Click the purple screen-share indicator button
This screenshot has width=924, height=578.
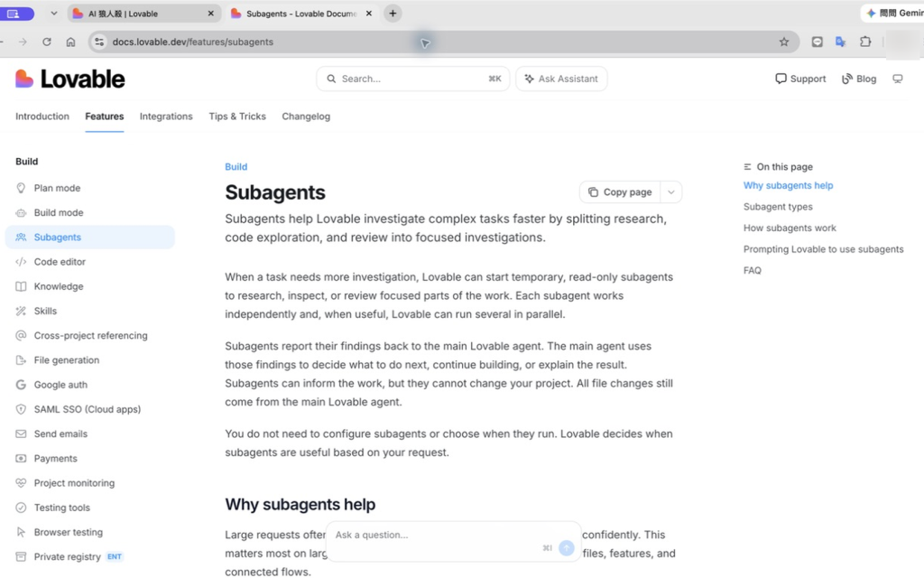pos(16,13)
